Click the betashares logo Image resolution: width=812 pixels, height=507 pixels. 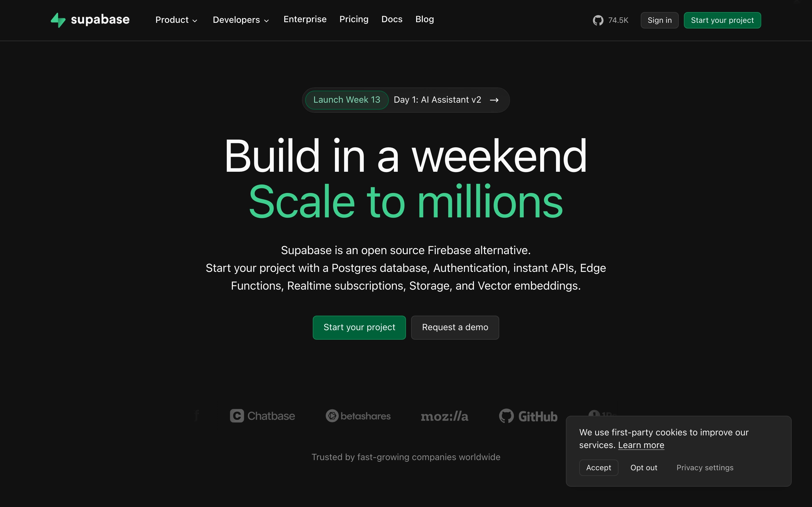[x=358, y=416]
